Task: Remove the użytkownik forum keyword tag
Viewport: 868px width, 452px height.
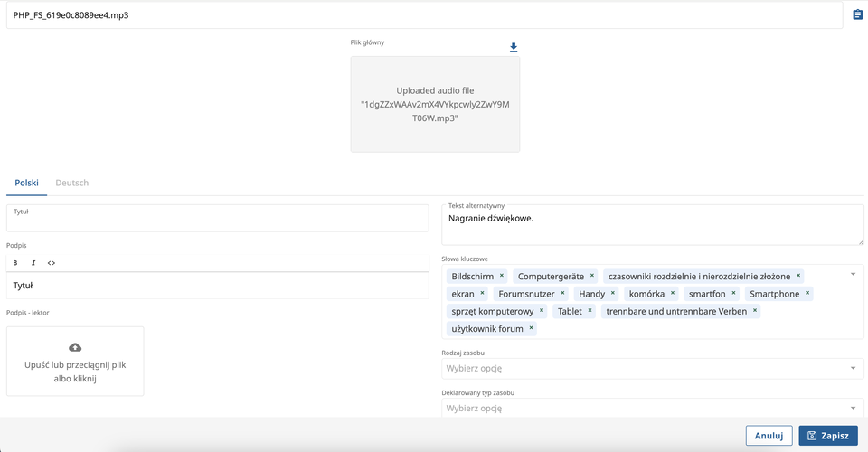Action: 532,328
